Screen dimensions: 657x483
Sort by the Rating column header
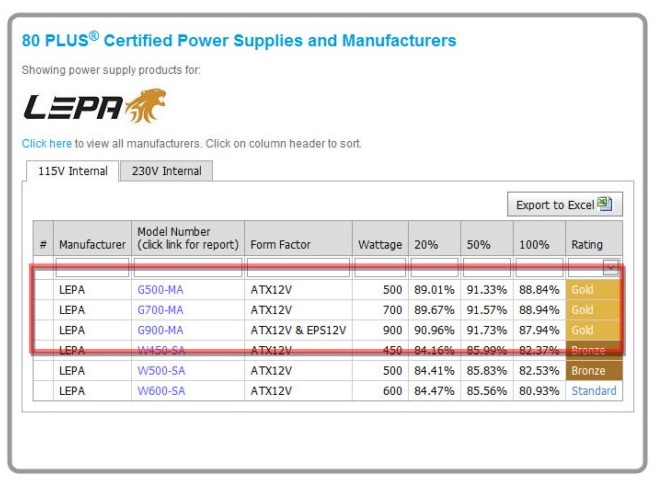tap(594, 238)
